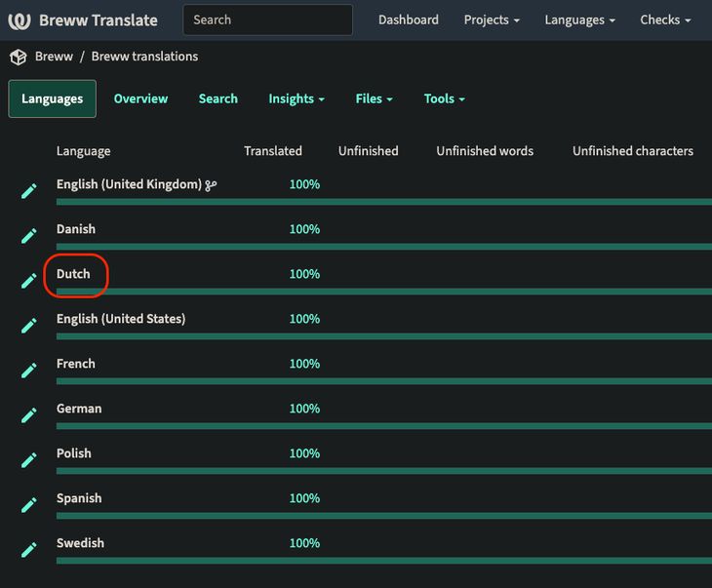Expand the Insights dropdown tab

pos(297,98)
